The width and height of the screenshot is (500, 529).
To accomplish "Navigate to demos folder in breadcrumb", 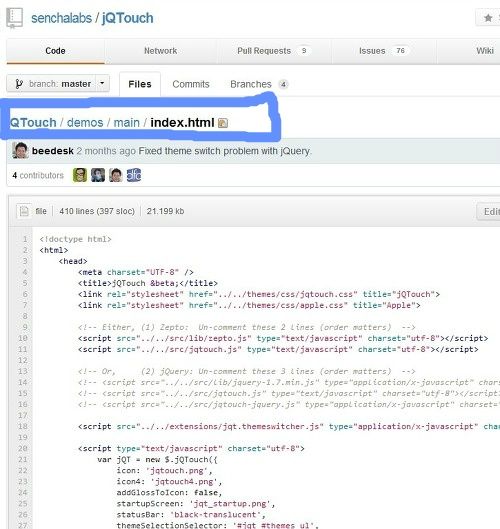I will (x=85, y=123).
